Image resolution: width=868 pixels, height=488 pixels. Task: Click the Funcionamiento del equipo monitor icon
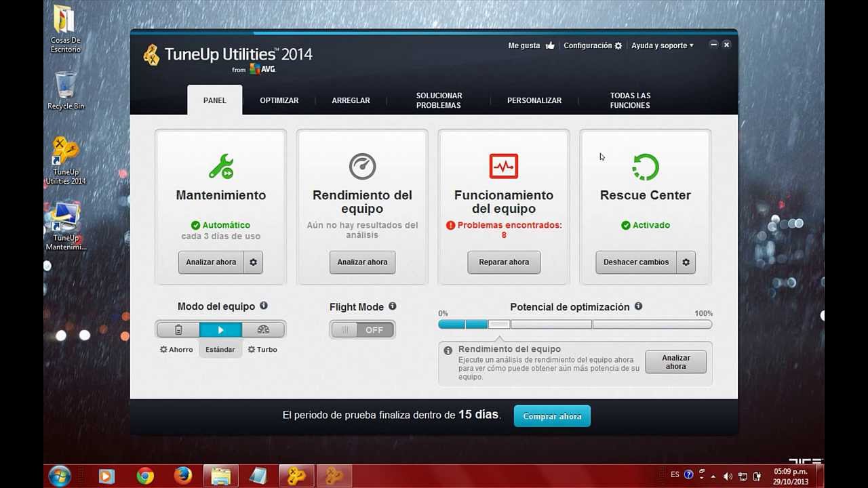click(504, 165)
